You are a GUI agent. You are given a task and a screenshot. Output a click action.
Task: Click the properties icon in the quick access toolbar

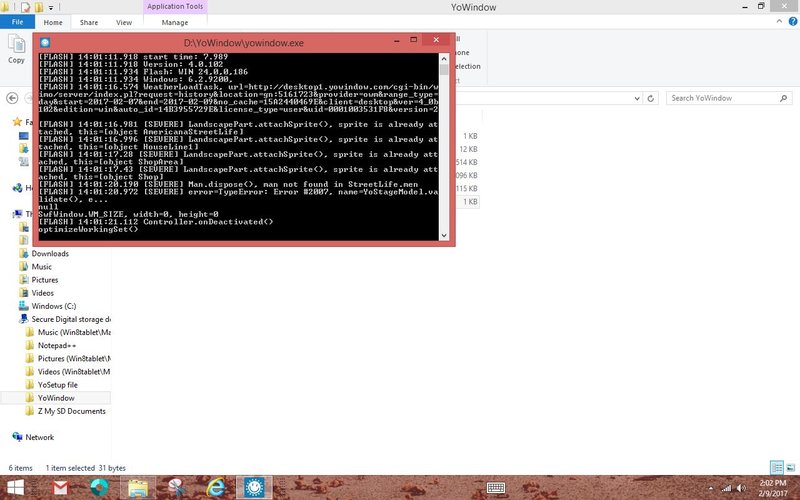click(x=26, y=7)
